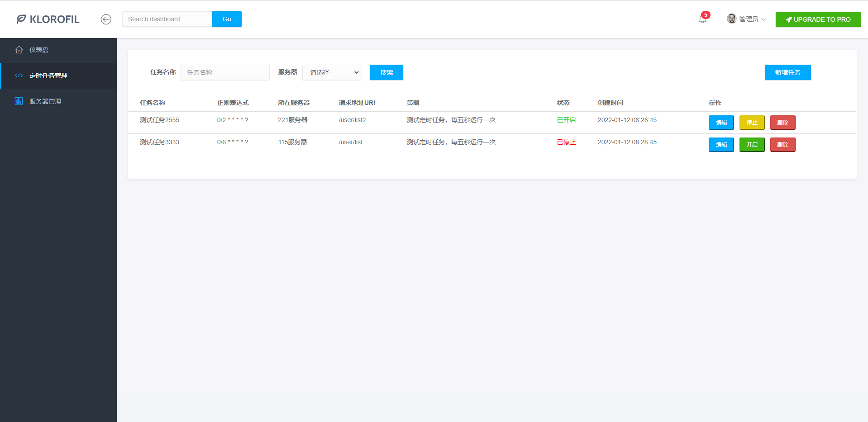This screenshot has height=422, width=868.
Task: Click the 任务名称 filter label
Action: [x=163, y=72]
